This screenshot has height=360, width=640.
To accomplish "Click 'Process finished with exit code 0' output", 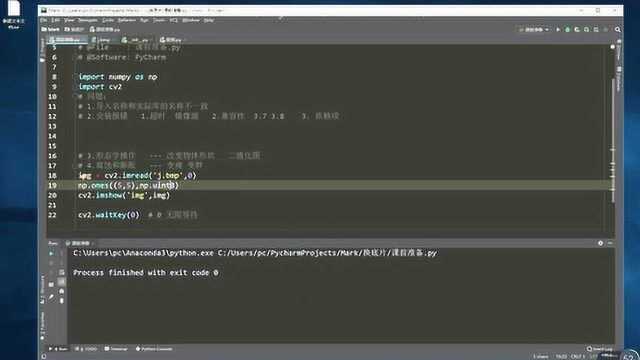I will 146,273.
